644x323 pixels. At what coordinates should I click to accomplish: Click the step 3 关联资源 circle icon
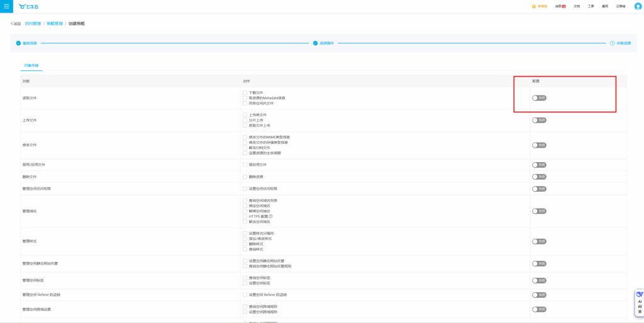point(612,43)
